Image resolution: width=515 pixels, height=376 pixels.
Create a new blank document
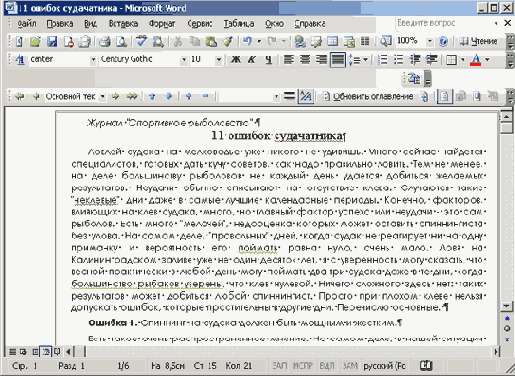point(19,41)
